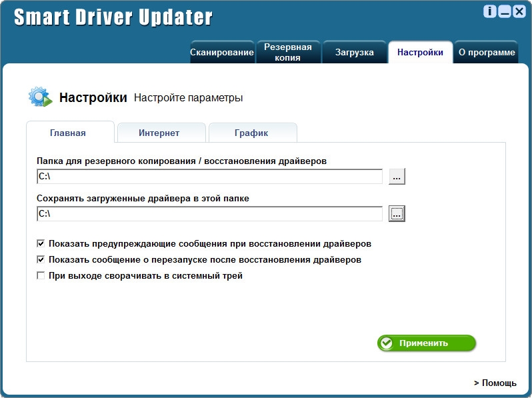This screenshot has height=398, width=532.
Task: Click the settings gear icon beside Настройки heading
Action: point(40,97)
